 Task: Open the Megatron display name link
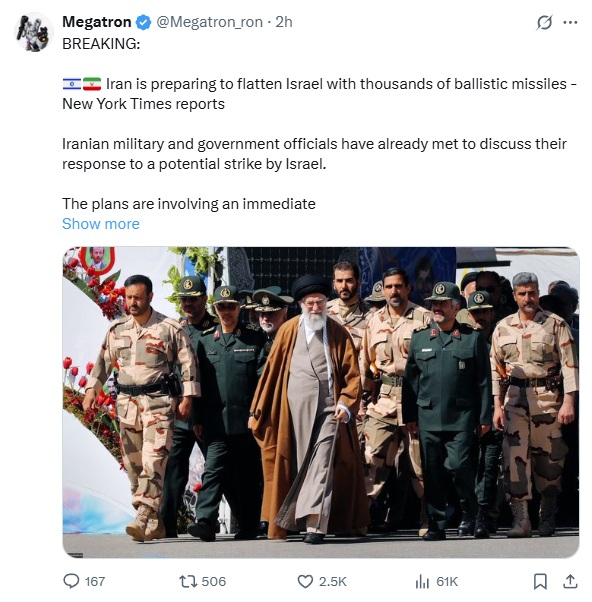(96, 22)
